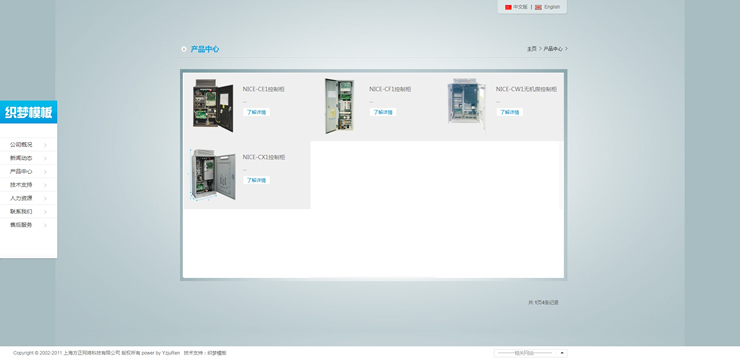The image size is (740, 360).
Task: Open the NICE-CX1控制柜 product thumbnail
Action: (x=213, y=174)
